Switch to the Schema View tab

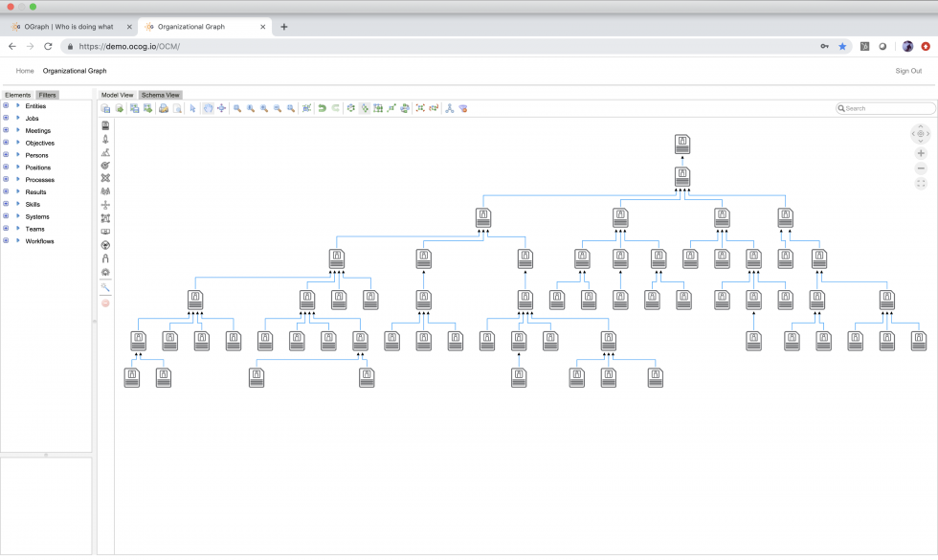160,95
